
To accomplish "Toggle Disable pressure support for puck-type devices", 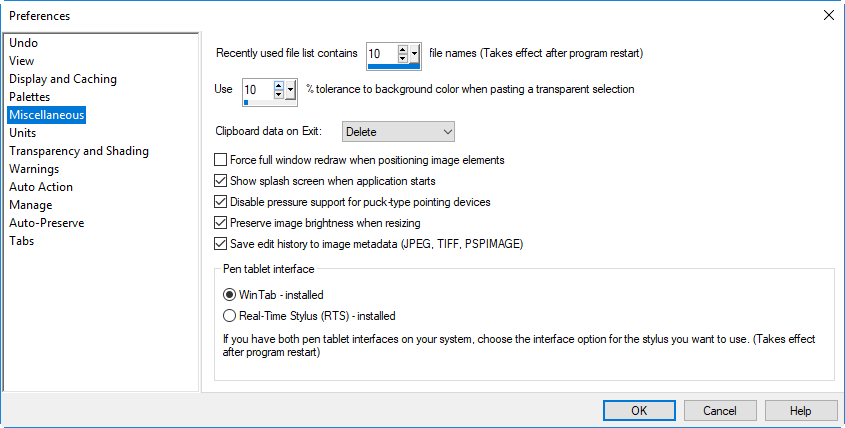I will (x=220, y=202).
